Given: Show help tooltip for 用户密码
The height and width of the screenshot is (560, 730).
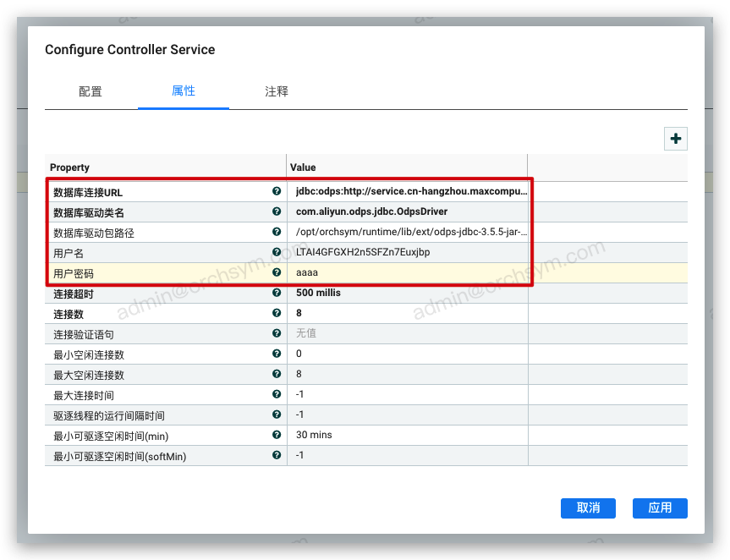Looking at the screenshot, I should (277, 272).
